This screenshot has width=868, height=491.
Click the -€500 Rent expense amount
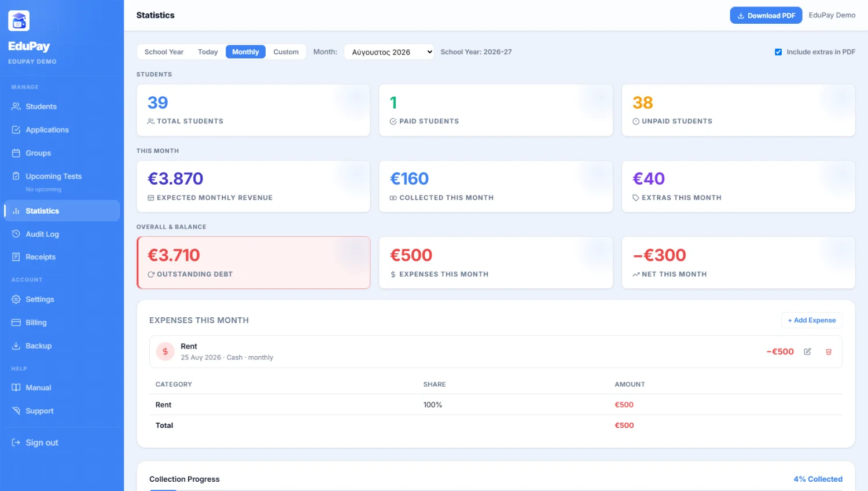(780, 351)
